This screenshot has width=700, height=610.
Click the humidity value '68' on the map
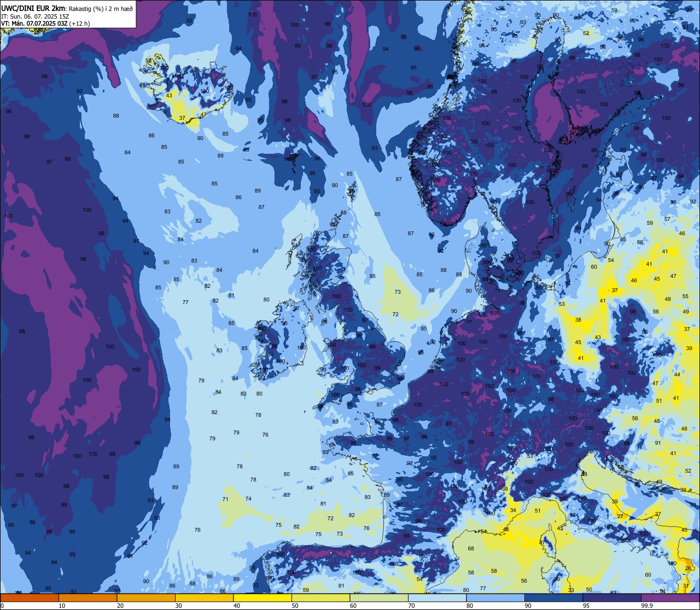coord(471,548)
